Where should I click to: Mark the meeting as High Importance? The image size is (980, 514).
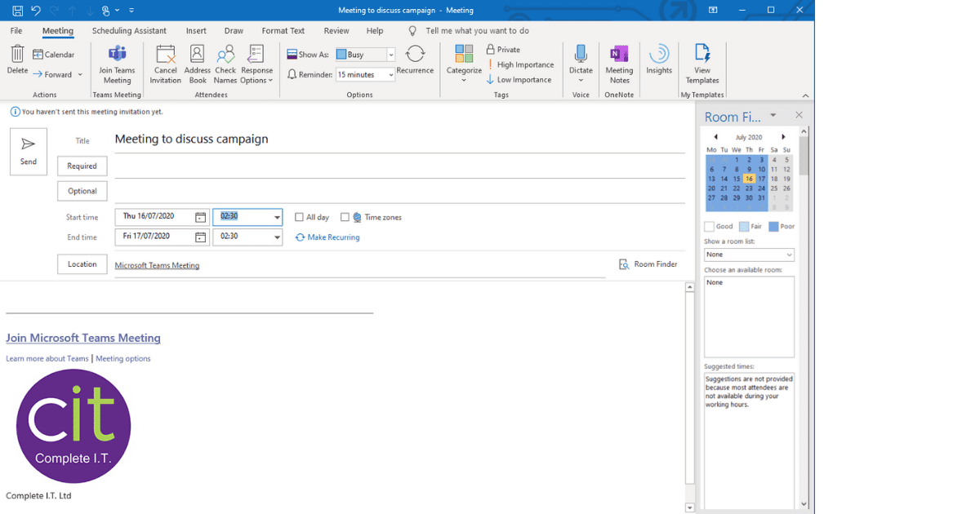[x=521, y=64]
